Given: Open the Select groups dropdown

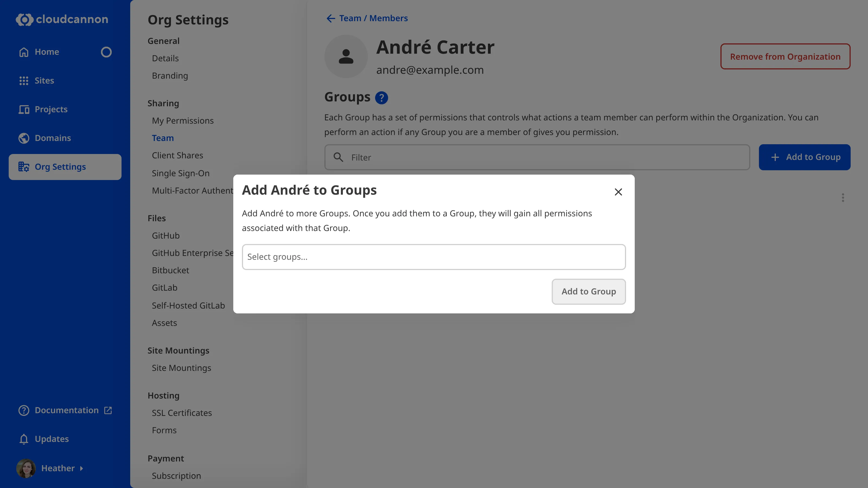Looking at the screenshot, I should (x=434, y=257).
